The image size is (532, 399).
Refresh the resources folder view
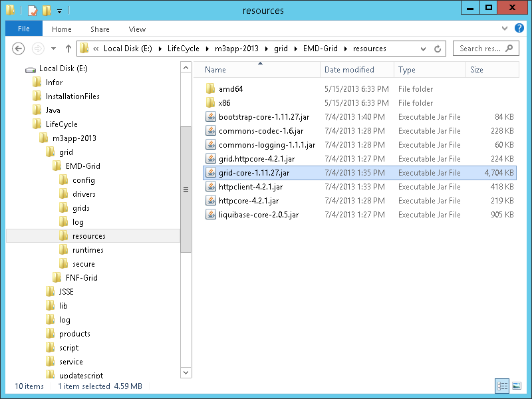[x=438, y=49]
